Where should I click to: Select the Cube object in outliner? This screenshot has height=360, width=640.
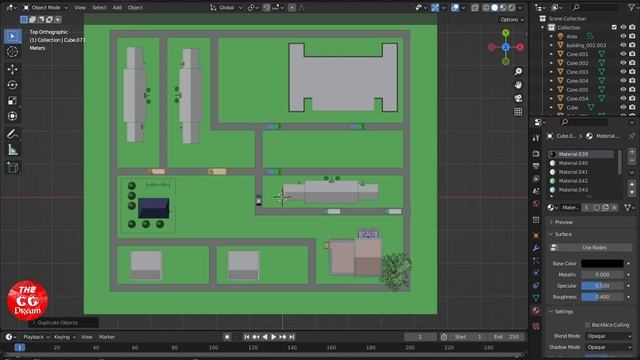point(572,108)
